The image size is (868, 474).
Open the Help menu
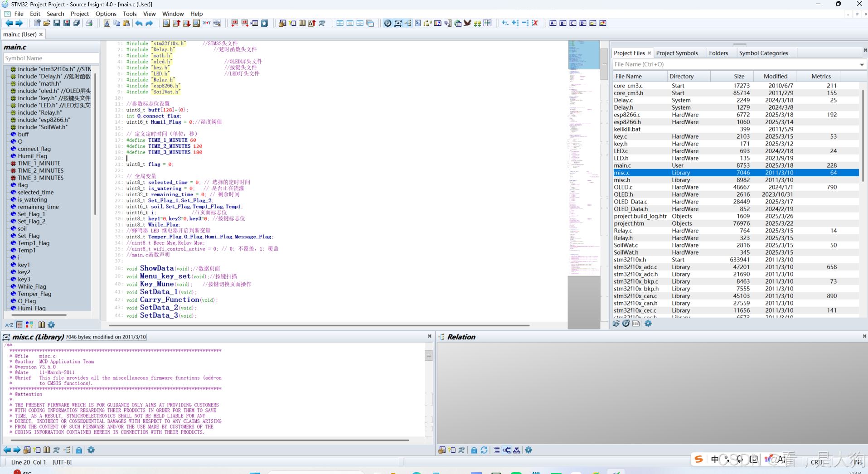(x=196, y=14)
